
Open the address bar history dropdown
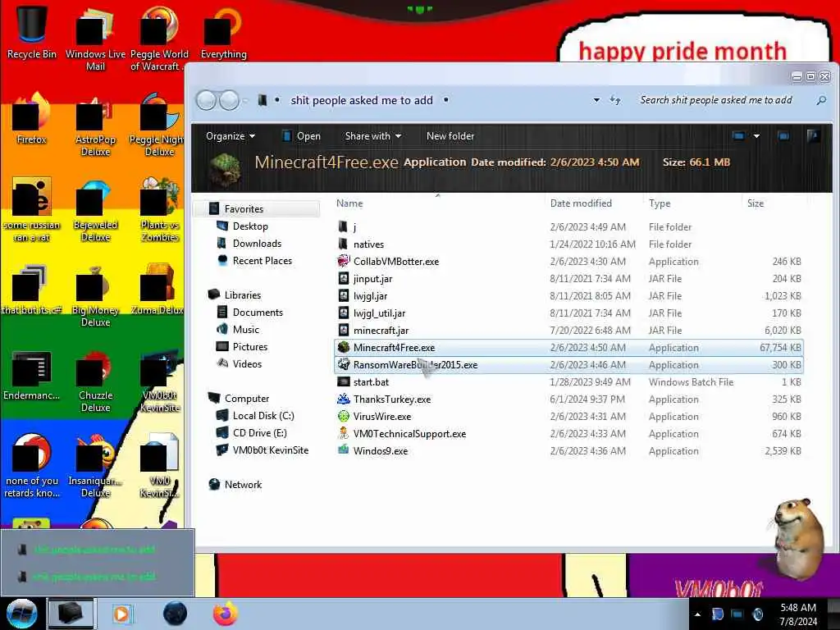(x=596, y=100)
